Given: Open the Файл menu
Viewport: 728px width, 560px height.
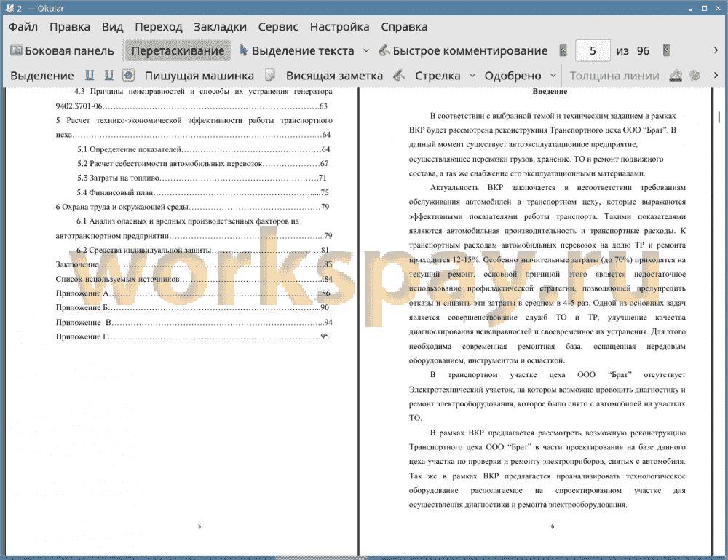Looking at the screenshot, I should coord(23,27).
